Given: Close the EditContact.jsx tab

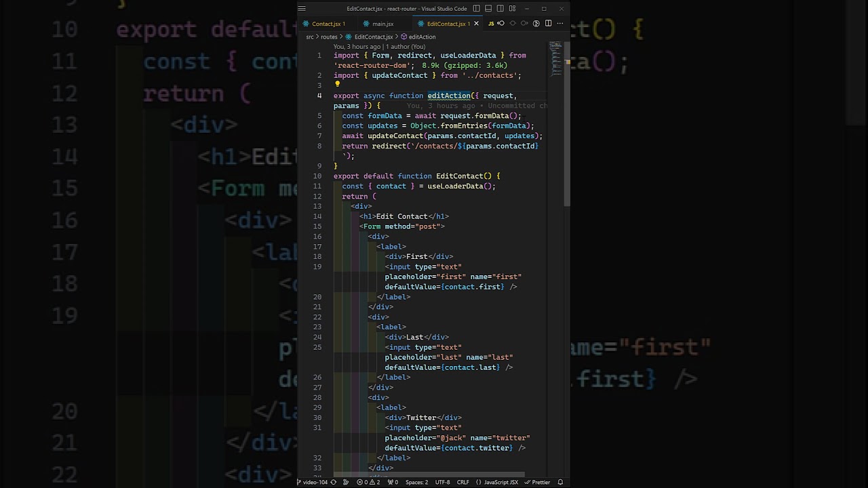Looking at the screenshot, I should click(476, 24).
